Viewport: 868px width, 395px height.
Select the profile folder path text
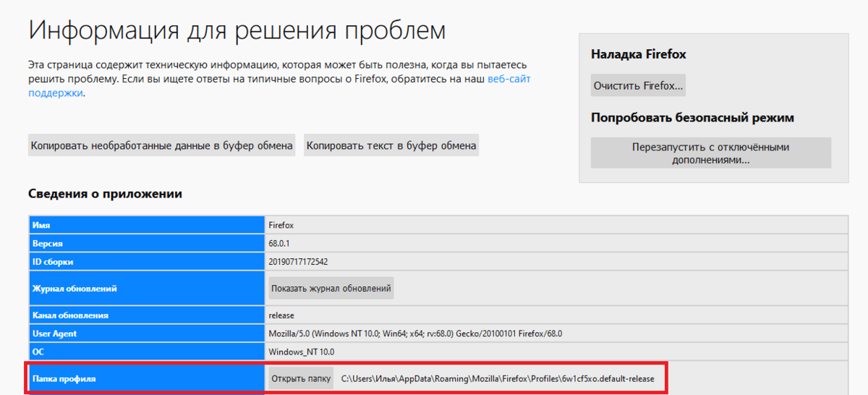[x=498, y=378]
